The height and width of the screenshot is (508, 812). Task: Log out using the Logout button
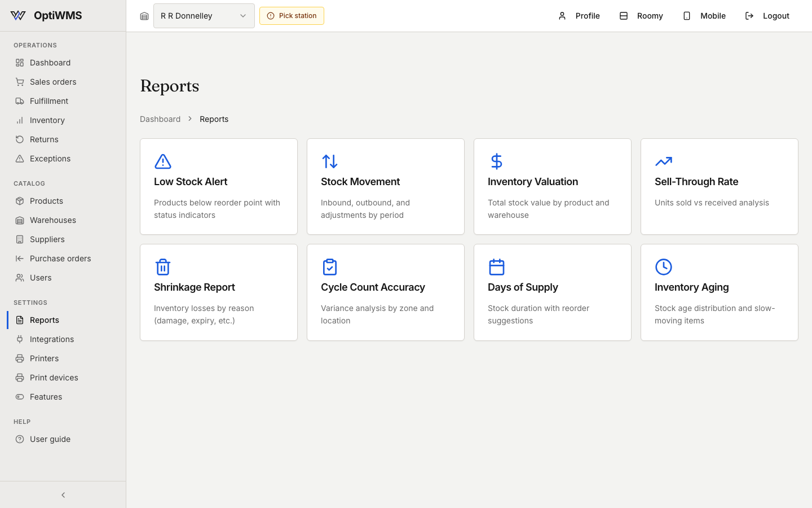(767, 16)
